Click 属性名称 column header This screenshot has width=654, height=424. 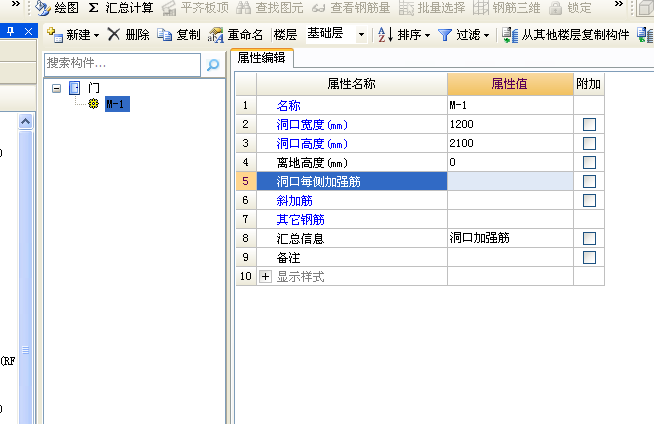(352, 84)
